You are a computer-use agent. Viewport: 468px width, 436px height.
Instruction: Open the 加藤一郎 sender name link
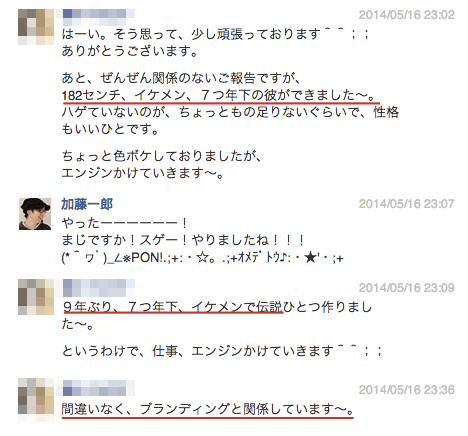[87, 204]
